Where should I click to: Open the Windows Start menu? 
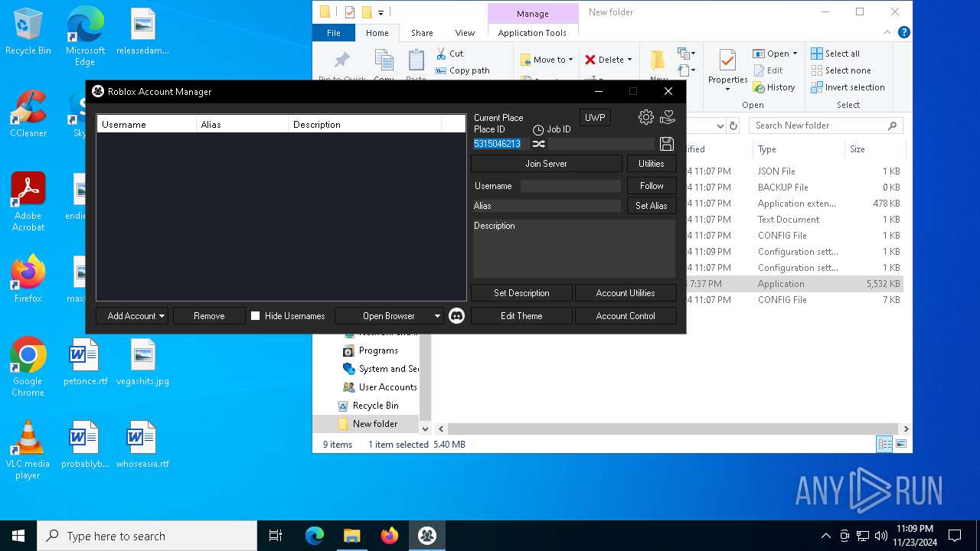[x=18, y=536]
